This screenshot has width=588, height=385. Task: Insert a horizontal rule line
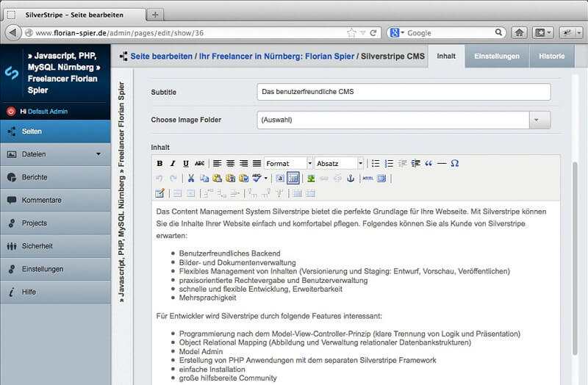442,163
